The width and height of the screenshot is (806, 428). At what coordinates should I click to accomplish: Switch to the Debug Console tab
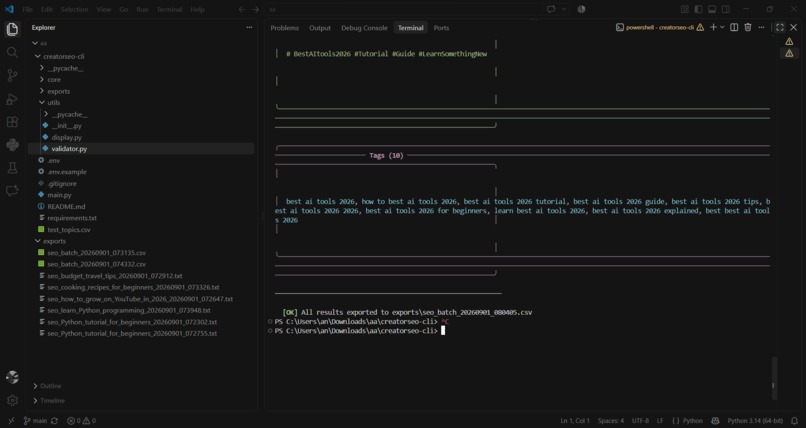click(x=364, y=28)
